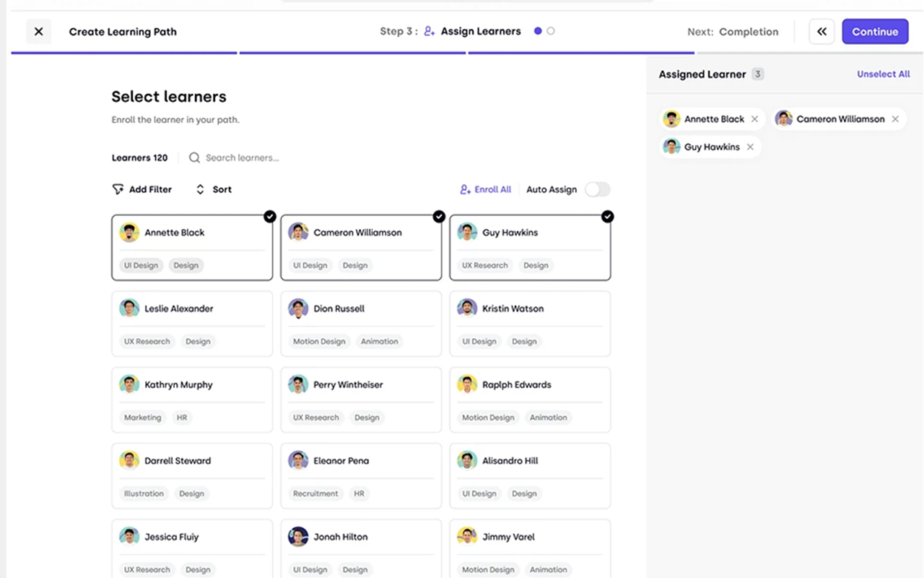Click the Sort arrows icon
The image size is (924, 578).
pyautogui.click(x=200, y=189)
